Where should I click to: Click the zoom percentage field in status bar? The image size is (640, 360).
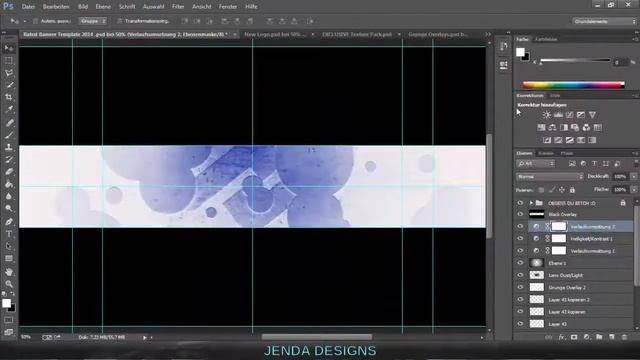point(26,338)
